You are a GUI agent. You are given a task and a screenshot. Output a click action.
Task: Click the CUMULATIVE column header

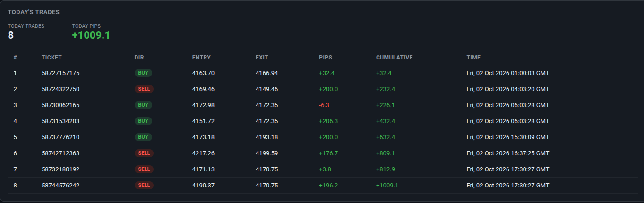tap(395, 58)
